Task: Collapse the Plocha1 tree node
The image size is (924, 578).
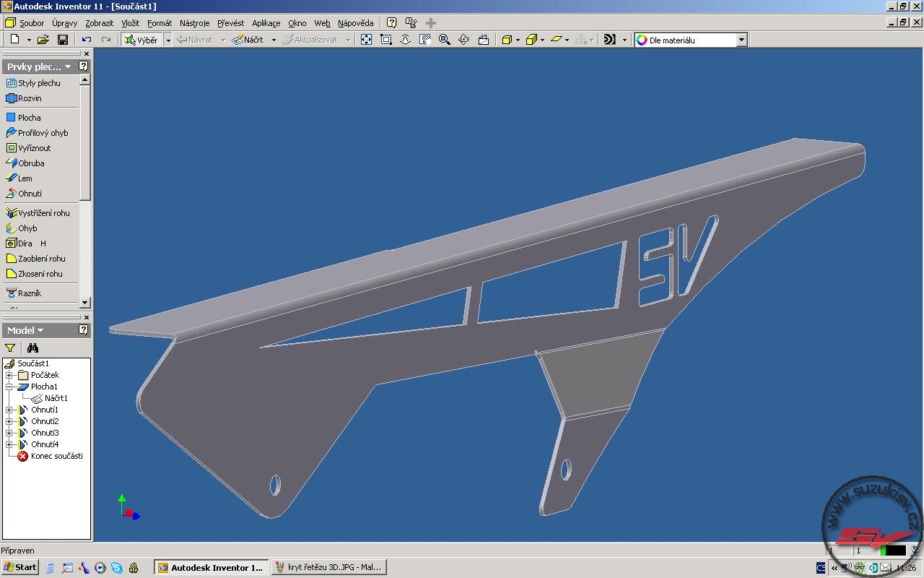Action: pyautogui.click(x=9, y=387)
